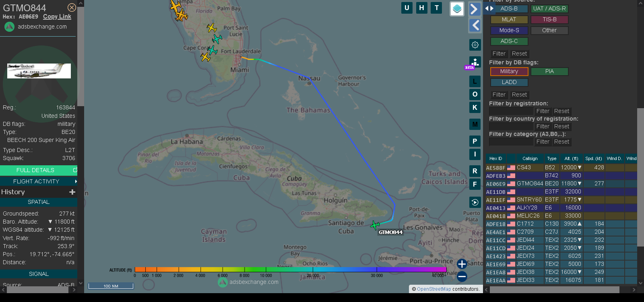
Task: Sort table by Spd. (kt) column
Action: (x=594, y=158)
